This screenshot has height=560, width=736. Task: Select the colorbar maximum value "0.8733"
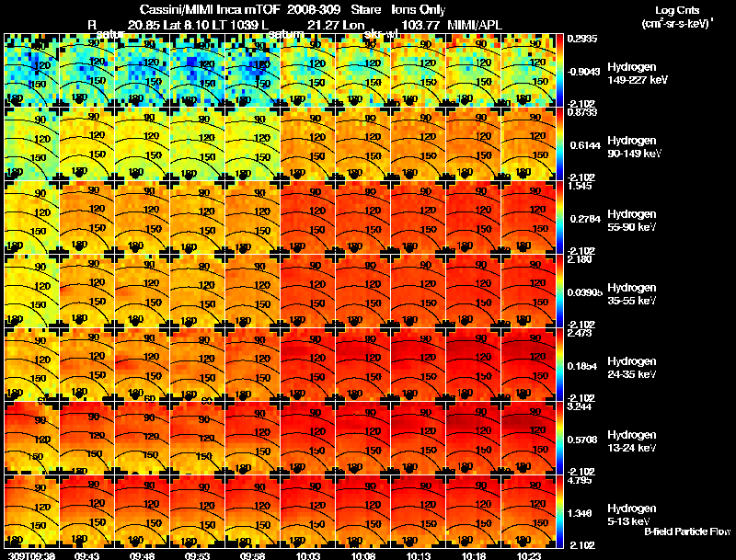(582, 112)
